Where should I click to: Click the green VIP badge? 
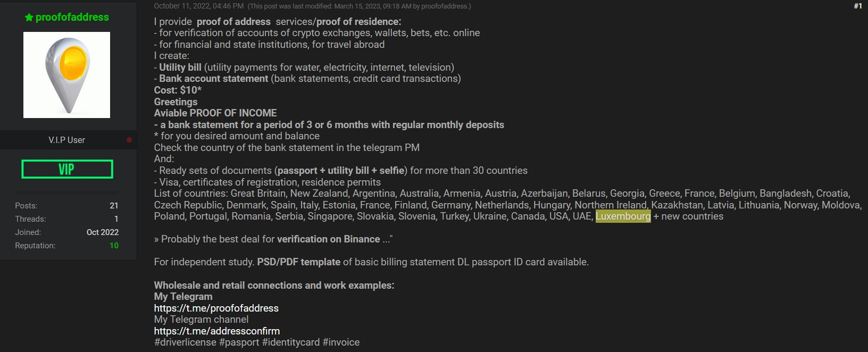tap(67, 169)
